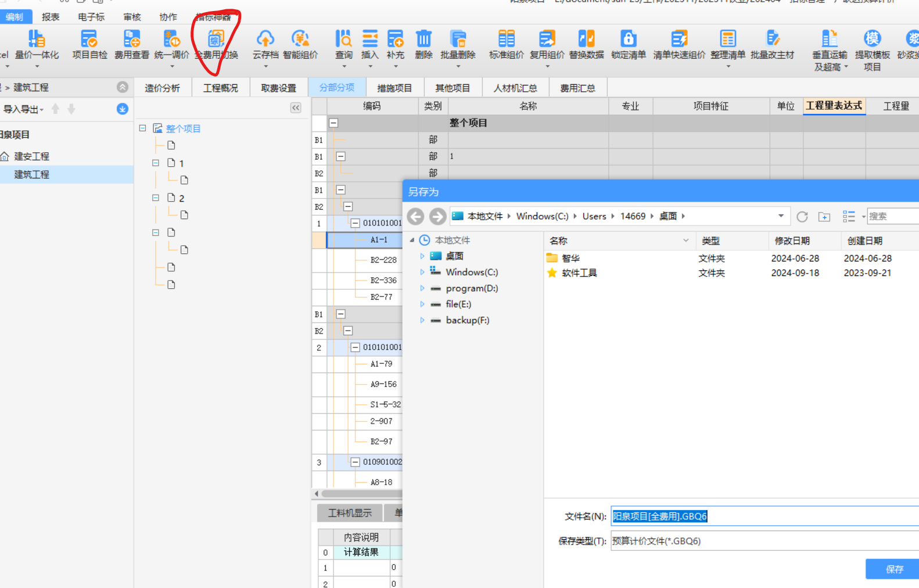Screen dimensions: 919x588
Task: Collapse tree node 2 in project tree
Action: [x=156, y=198]
